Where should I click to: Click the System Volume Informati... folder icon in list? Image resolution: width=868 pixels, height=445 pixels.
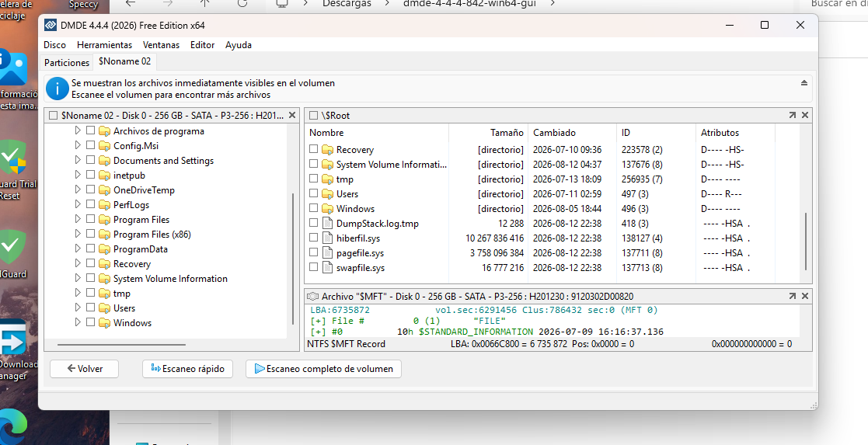pyautogui.click(x=327, y=165)
